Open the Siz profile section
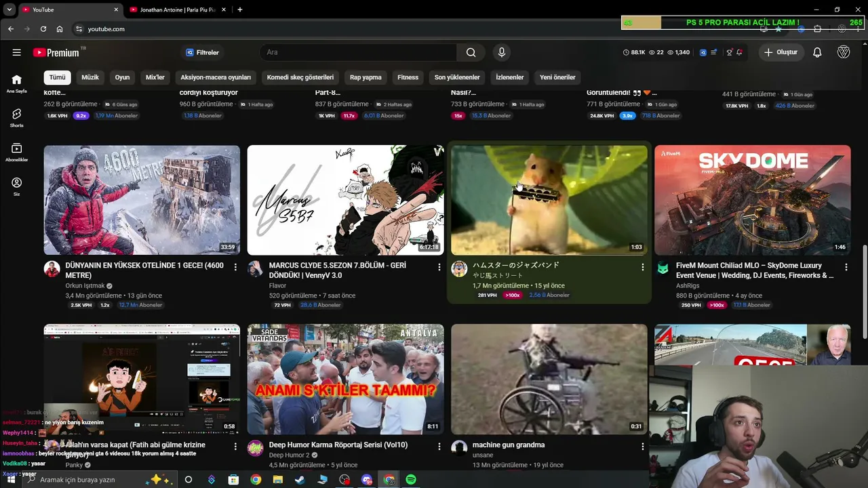This screenshot has height=488, width=868. (x=17, y=186)
